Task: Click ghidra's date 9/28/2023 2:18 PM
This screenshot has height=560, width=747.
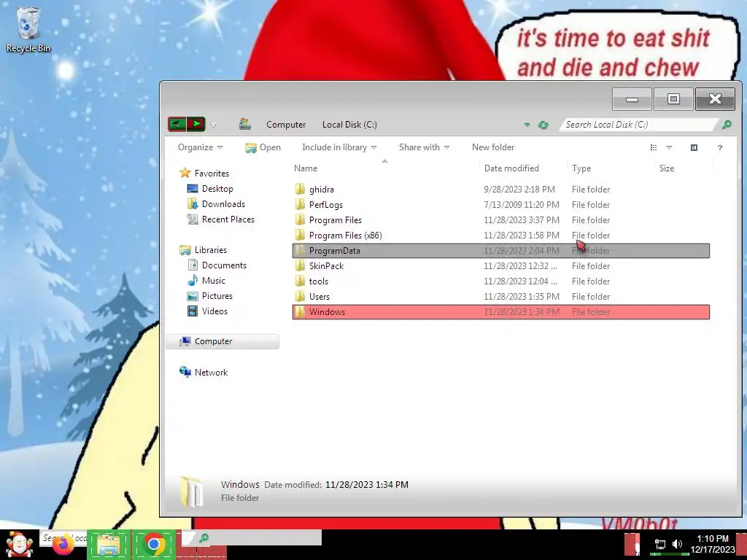Action: [519, 189]
